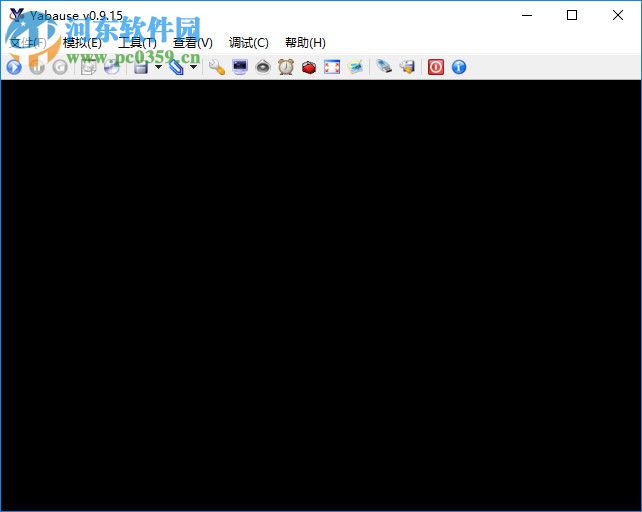
Task: Quit using the red power icon
Action: 436,67
